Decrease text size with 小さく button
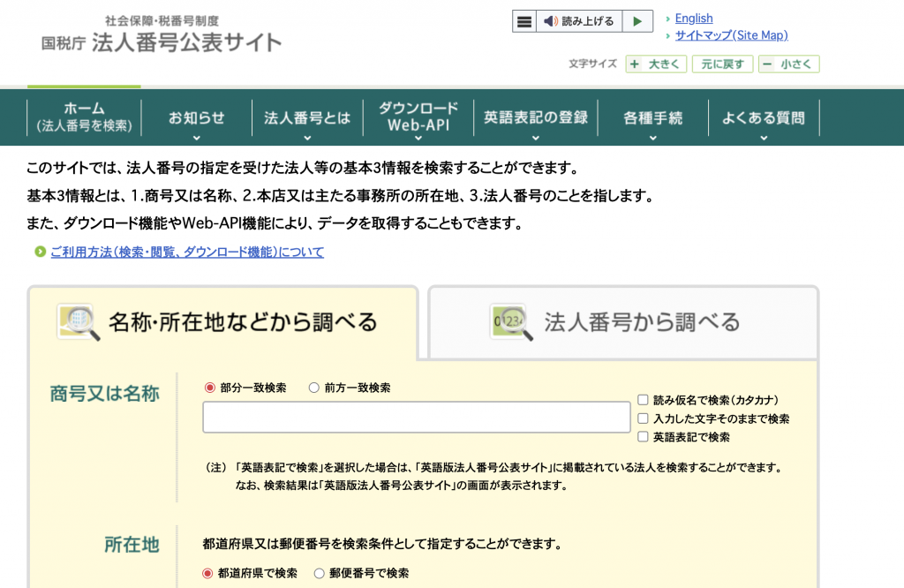 point(788,64)
